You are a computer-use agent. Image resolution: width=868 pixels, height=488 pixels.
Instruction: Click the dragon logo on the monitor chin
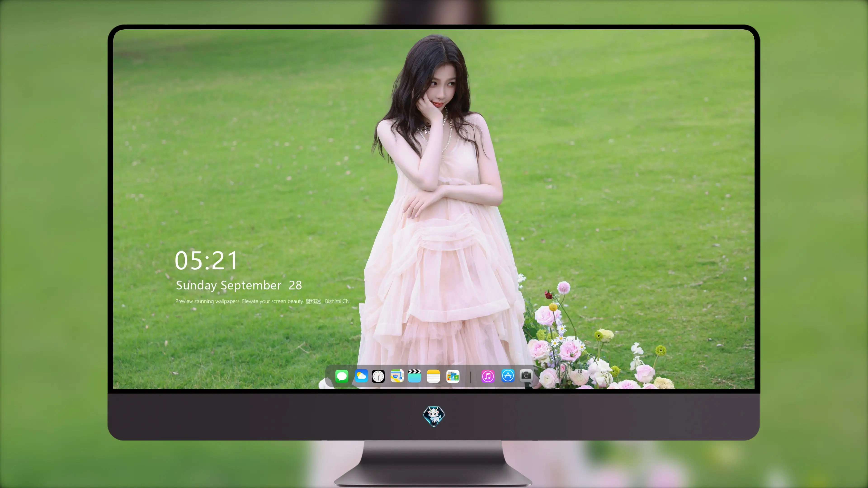(434, 416)
